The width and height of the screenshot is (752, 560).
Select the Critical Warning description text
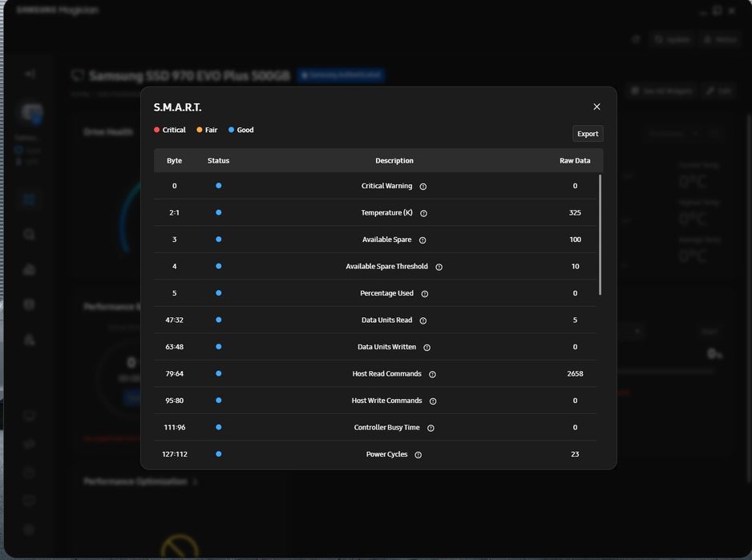[386, 186]
